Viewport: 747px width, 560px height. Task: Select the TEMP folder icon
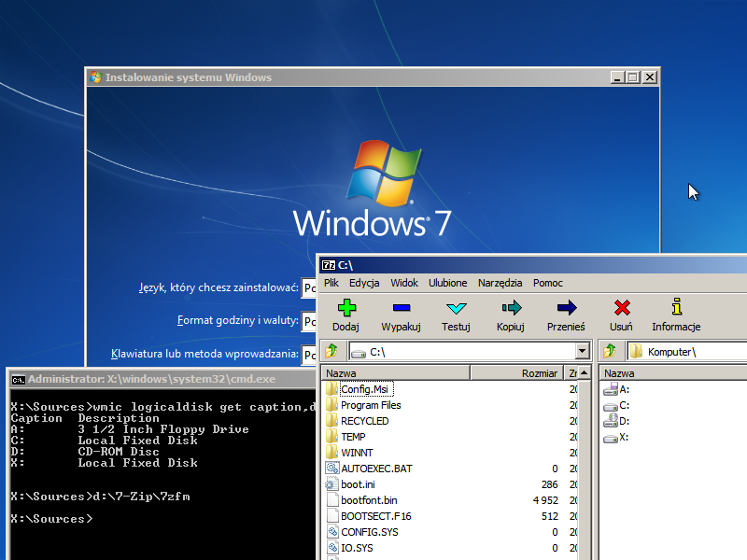tap(332, 437)
